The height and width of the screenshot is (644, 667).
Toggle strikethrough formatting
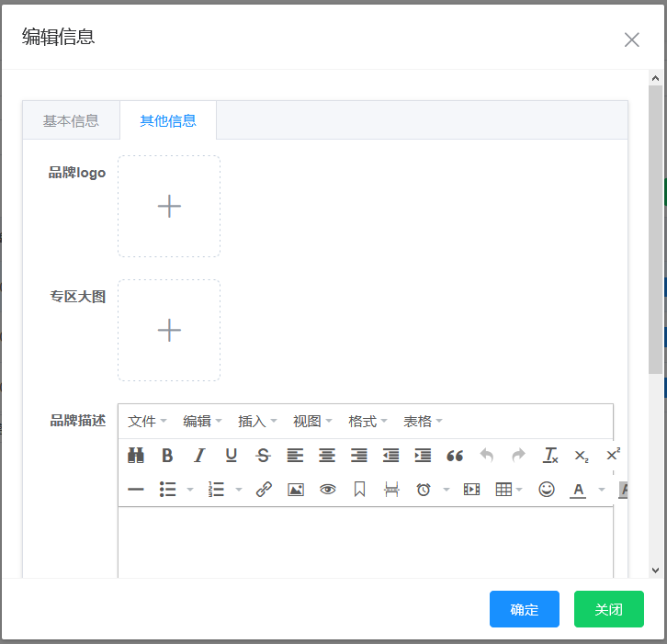coord(263,456)
